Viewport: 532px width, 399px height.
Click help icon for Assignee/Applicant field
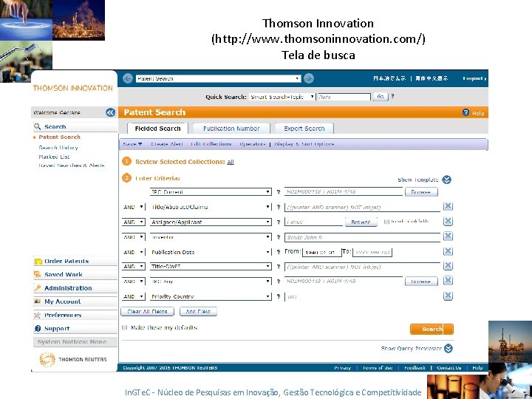(279, 222)
